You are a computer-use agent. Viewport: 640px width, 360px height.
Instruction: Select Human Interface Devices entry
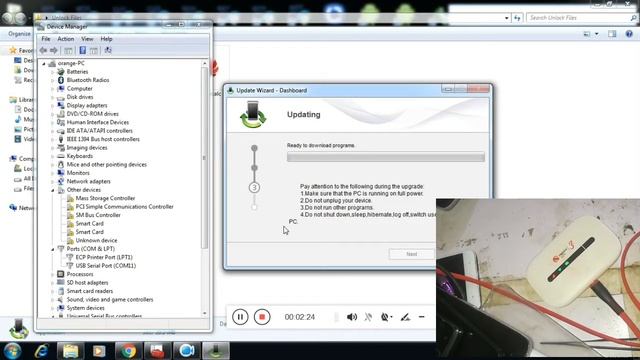[x=98, y=122]
